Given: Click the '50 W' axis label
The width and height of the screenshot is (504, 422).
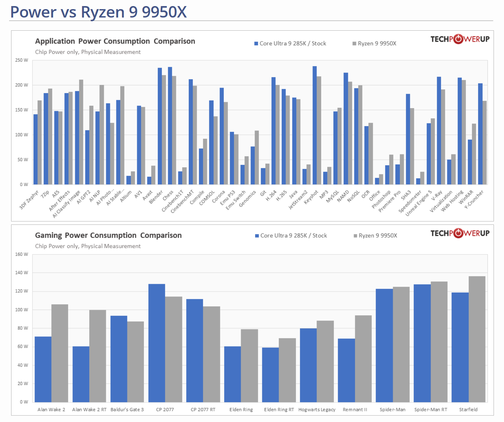Looking at the screenshot, I should pyautogui.click(x=23, y=159).
